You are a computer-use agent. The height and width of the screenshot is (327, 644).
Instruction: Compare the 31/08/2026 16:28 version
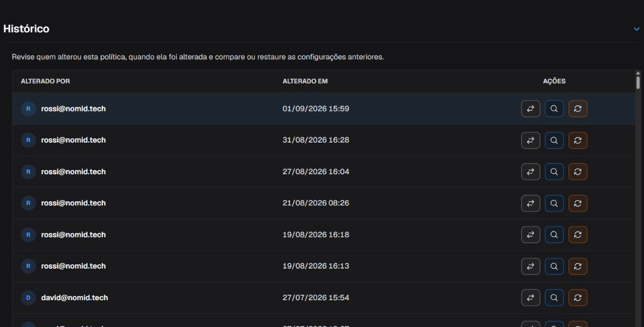[x=531, y=140]
